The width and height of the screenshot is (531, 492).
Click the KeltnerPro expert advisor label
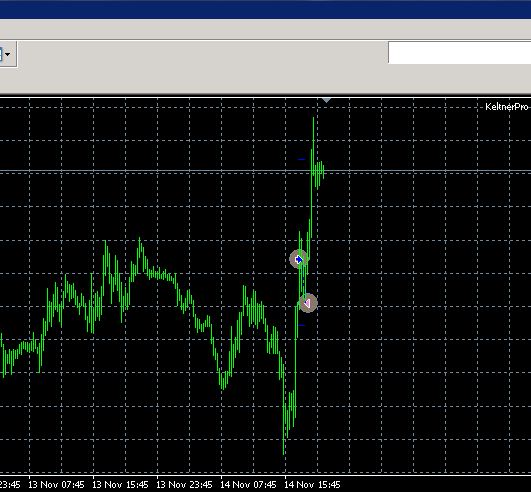(507, 107)
